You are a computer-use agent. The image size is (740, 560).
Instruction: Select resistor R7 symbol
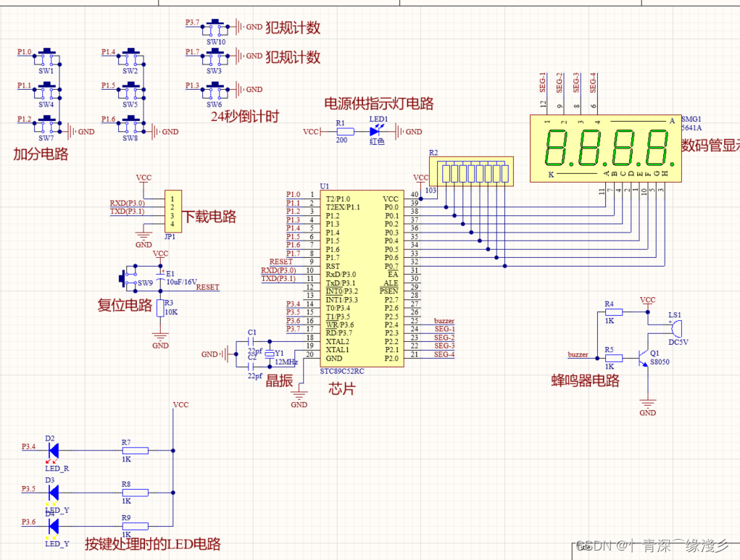click(136, 451)
